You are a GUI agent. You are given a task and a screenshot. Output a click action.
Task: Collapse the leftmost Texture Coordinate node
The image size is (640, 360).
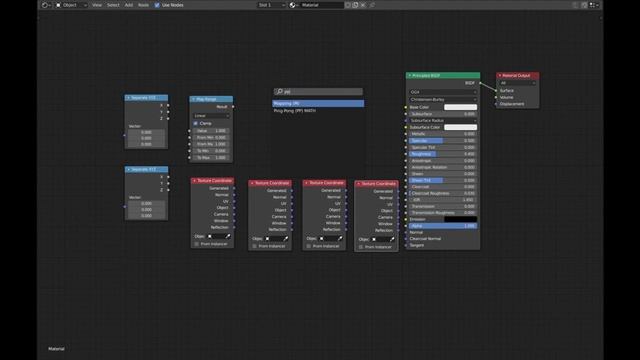194,180
